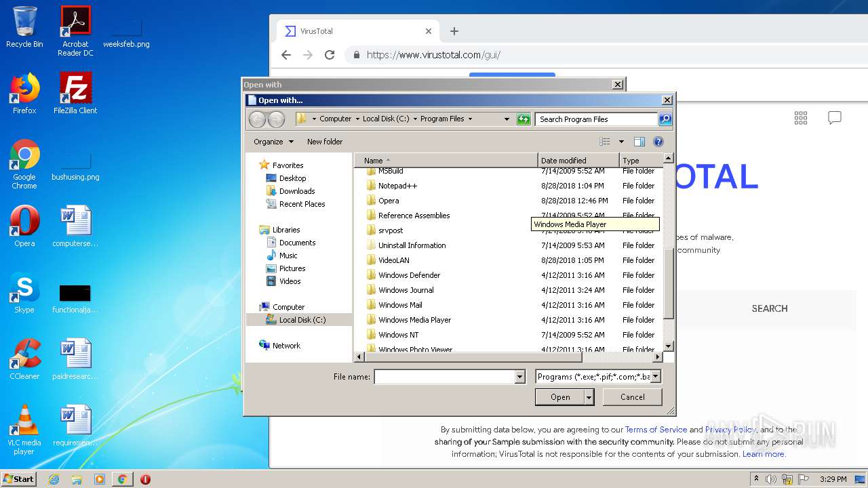Screen dimensions: 868x488
Task: Click the Chrome address bar URL
Action: click(434, 55)
